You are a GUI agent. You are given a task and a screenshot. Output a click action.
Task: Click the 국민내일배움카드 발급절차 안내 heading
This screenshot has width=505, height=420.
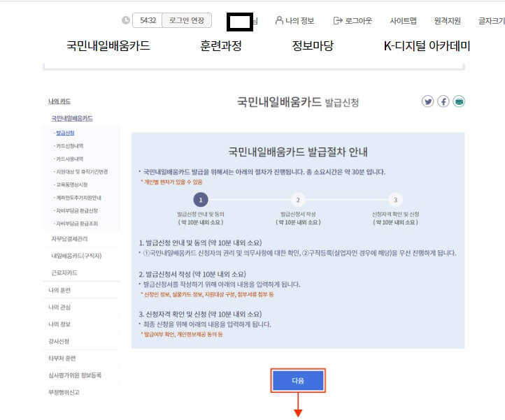[x=298, y=152]
